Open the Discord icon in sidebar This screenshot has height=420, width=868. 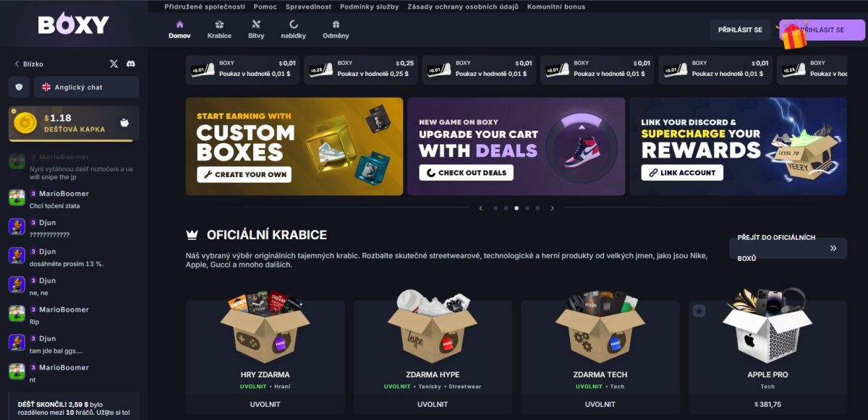click(x=131, y=64)
